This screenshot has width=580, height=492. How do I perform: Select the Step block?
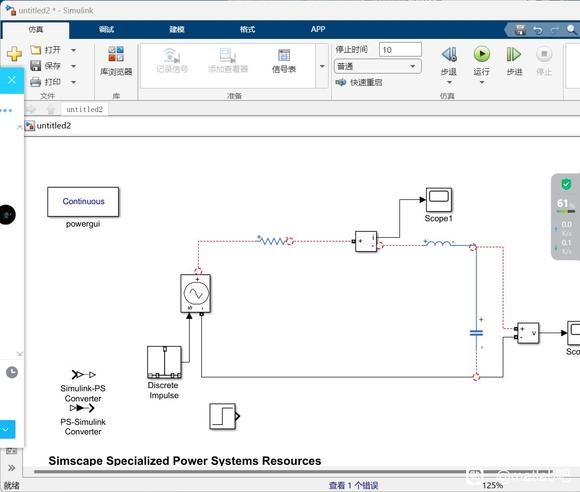pyautogui.click(x=223, y=416)
